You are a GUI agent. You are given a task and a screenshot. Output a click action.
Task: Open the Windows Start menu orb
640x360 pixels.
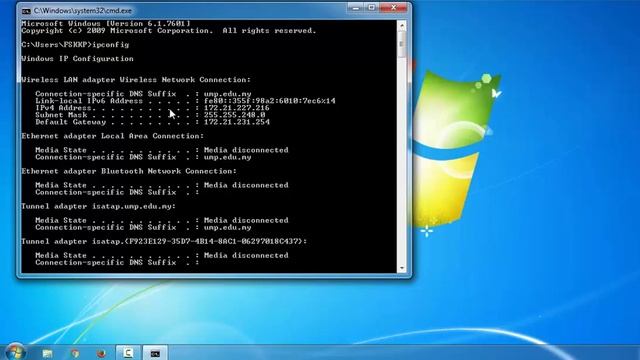(x=16, y=352)
